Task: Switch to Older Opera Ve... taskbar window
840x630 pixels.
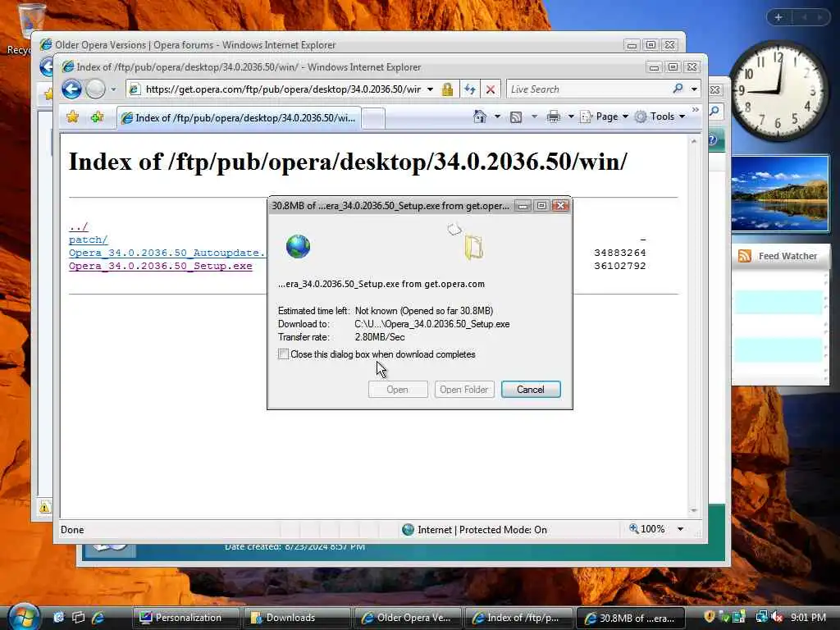Action: pos(408,618)
